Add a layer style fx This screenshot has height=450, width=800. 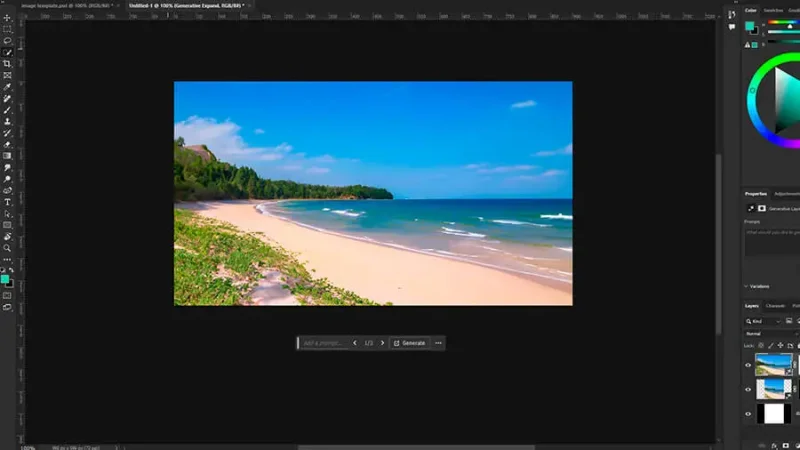[x=774, y=445]
